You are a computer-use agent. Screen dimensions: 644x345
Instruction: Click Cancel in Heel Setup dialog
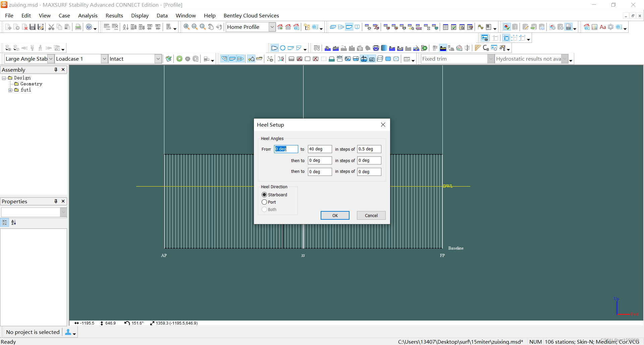click(371, 215)
